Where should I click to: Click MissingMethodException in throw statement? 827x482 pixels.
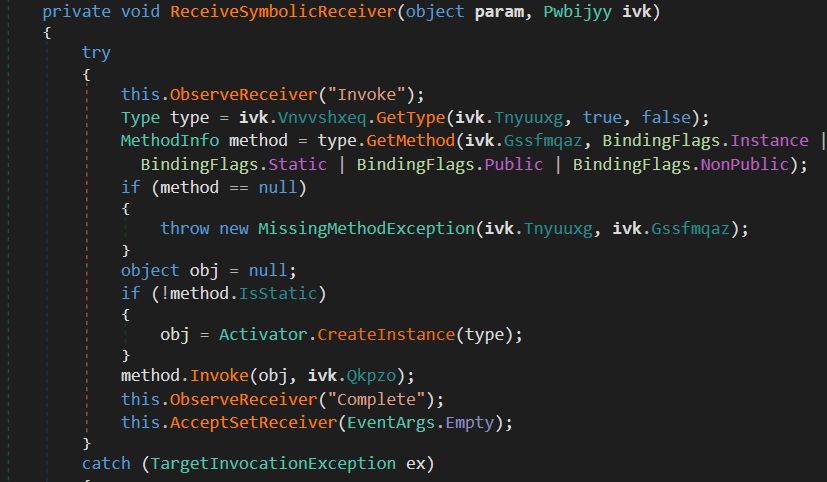(366, 228)
